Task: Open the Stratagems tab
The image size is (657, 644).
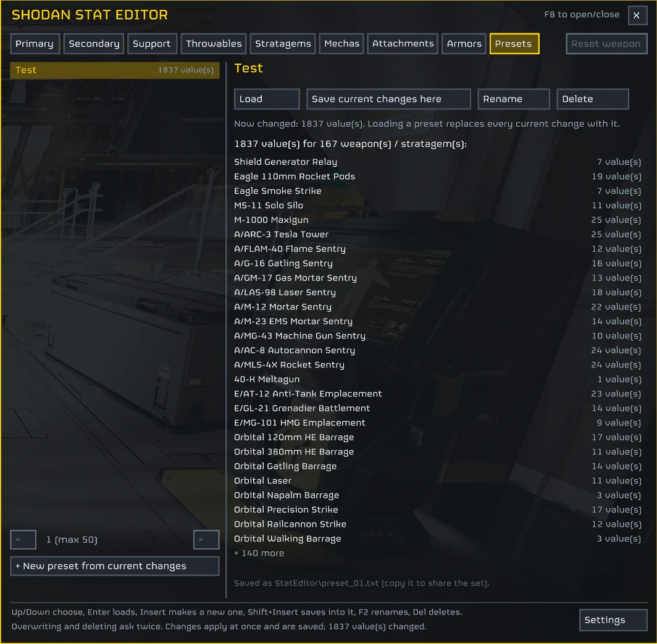Action: (x=283, y=44)
